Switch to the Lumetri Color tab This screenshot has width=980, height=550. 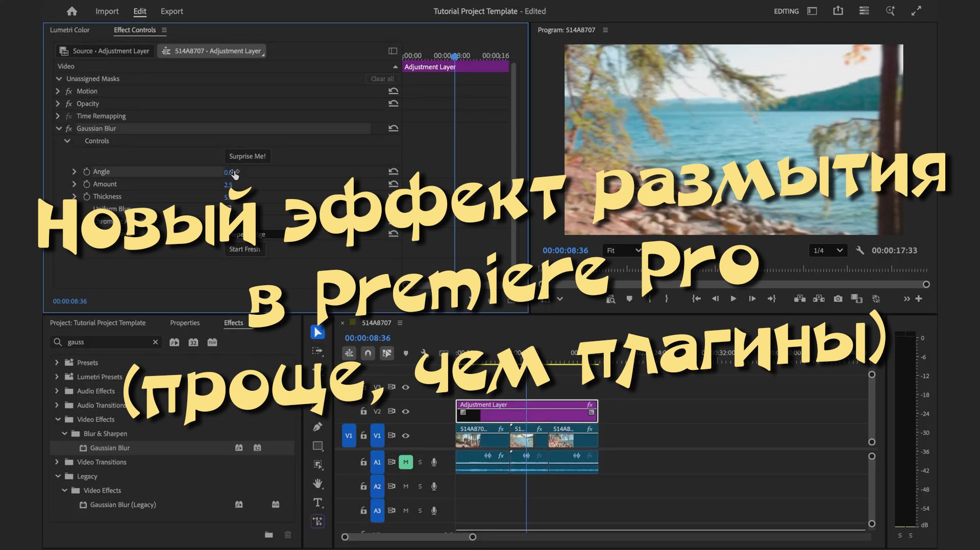coord(69,30)
